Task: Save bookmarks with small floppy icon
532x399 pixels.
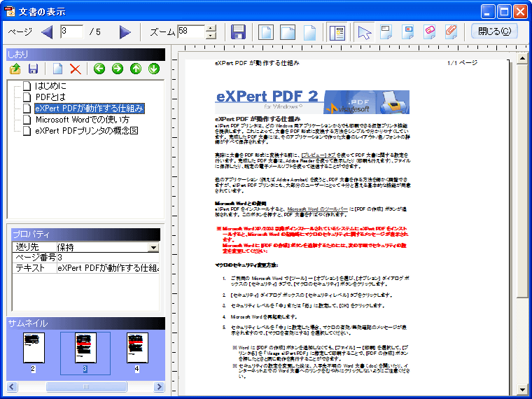Action: pos(34,69)
